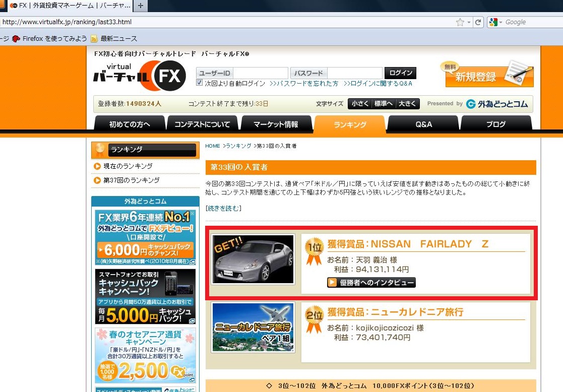Click the play arrow icon on interview button
This screenshot has height=392, width=563.
pos(332,283)
